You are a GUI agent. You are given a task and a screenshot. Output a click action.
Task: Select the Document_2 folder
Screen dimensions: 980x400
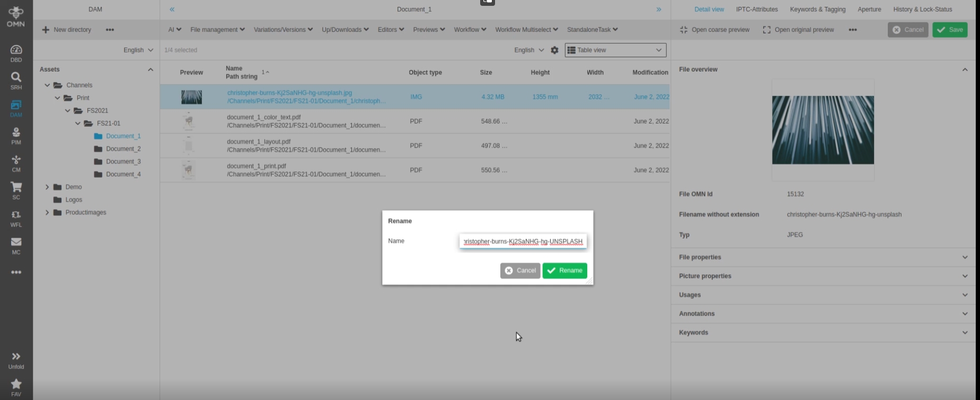pos(117,149)
